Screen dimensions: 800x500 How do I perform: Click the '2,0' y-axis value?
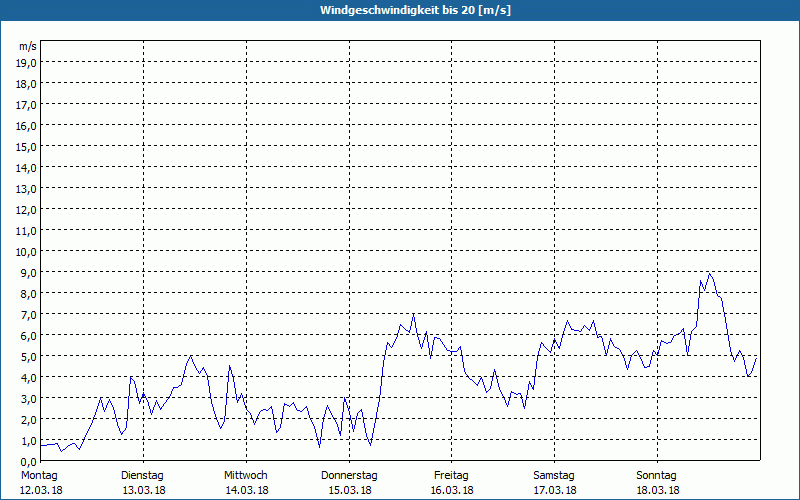[x=29, y=420]
